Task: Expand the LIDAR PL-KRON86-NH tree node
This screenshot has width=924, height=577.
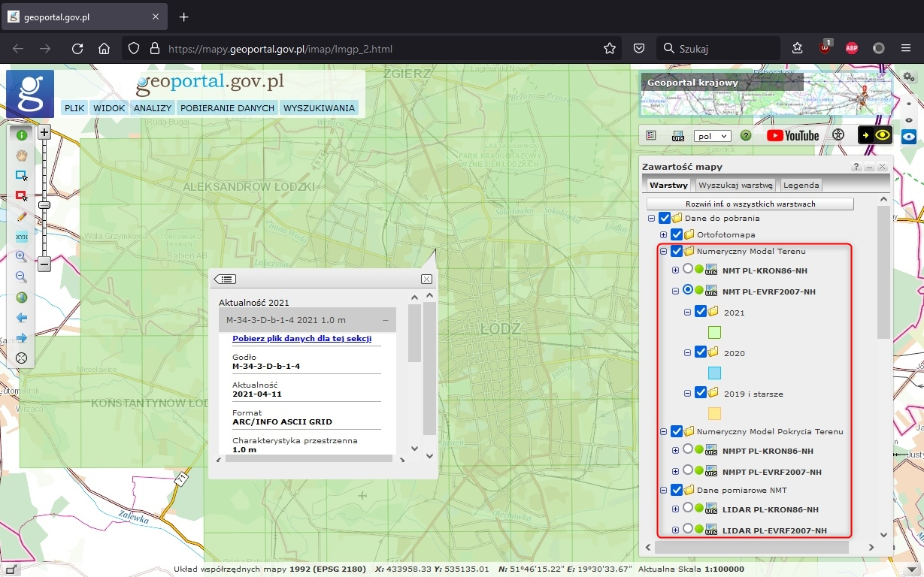Action: [x=675, y=509]
